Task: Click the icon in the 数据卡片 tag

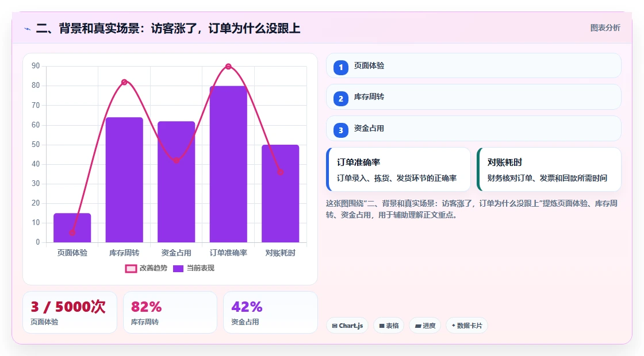Action: [454, 325]
